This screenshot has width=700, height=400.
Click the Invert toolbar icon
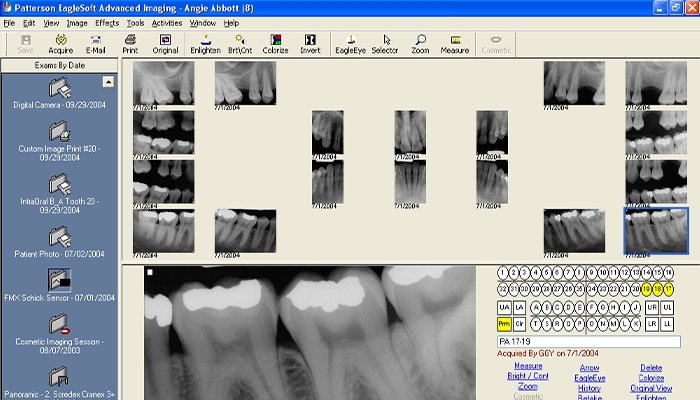[x=310, y=43]
